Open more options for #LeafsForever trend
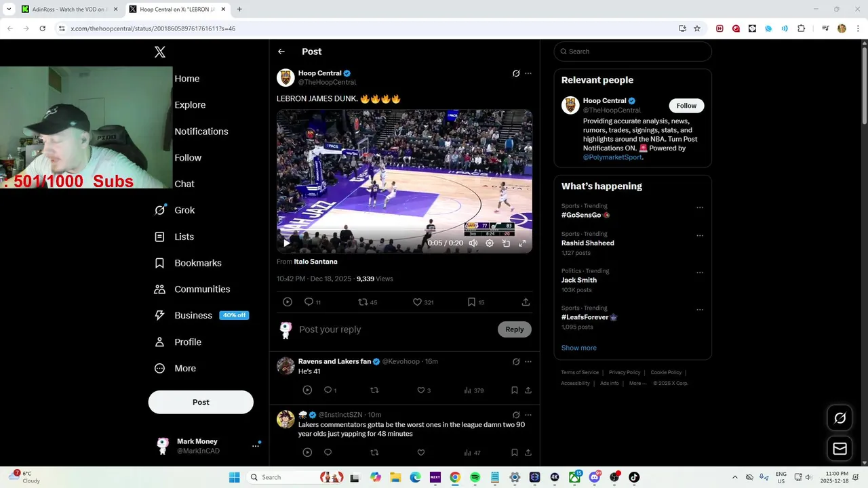Screen dimensions: 868x488 (700, 310)
